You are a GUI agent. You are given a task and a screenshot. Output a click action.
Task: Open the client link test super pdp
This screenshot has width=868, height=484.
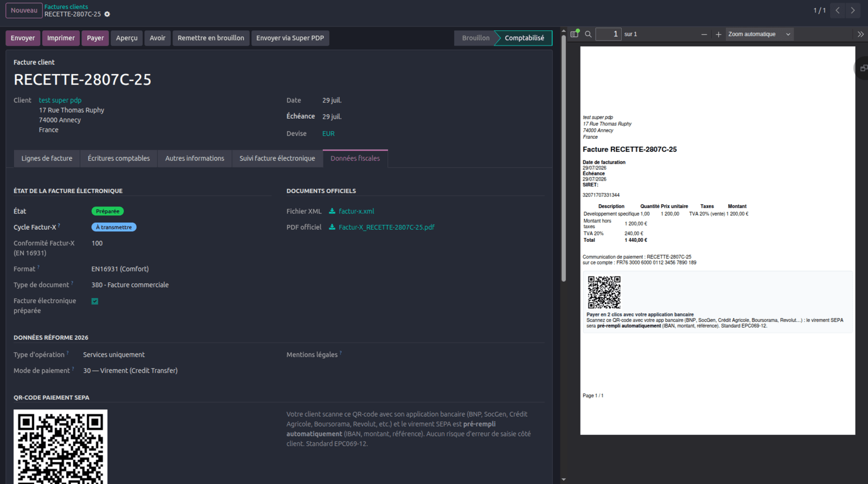point(60,100)
